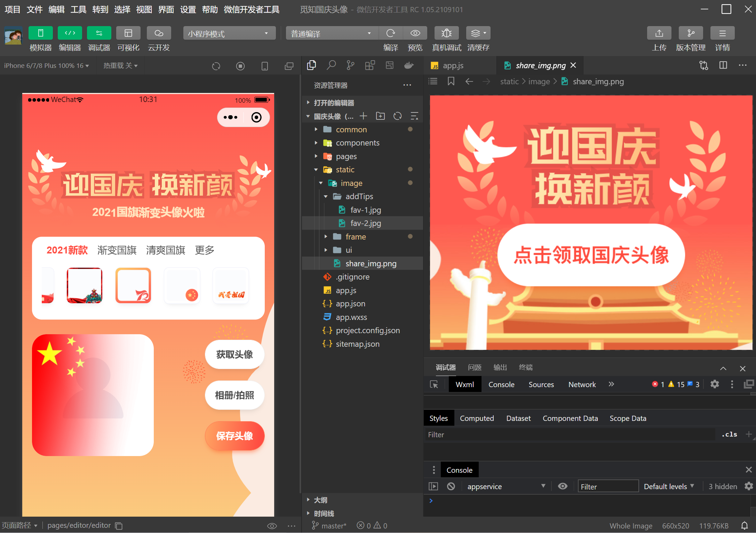Viewport: 756px width, 533px height.
Task: Click the 获取头像 button in simulator
Action: [234, 354]
